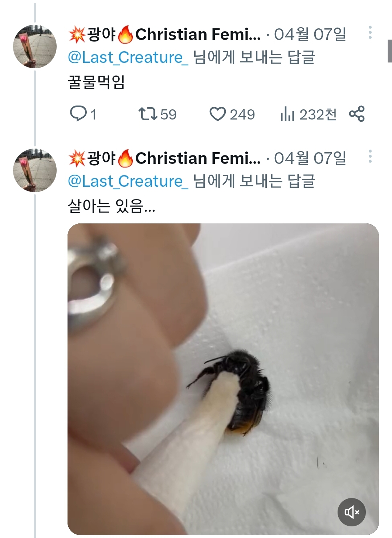Unmute the bee video
This screenshot has width=392, height=538.
point(351,512)
